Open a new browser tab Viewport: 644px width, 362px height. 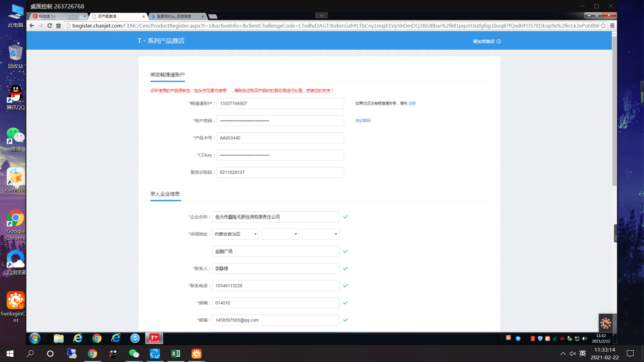[213, 16]
